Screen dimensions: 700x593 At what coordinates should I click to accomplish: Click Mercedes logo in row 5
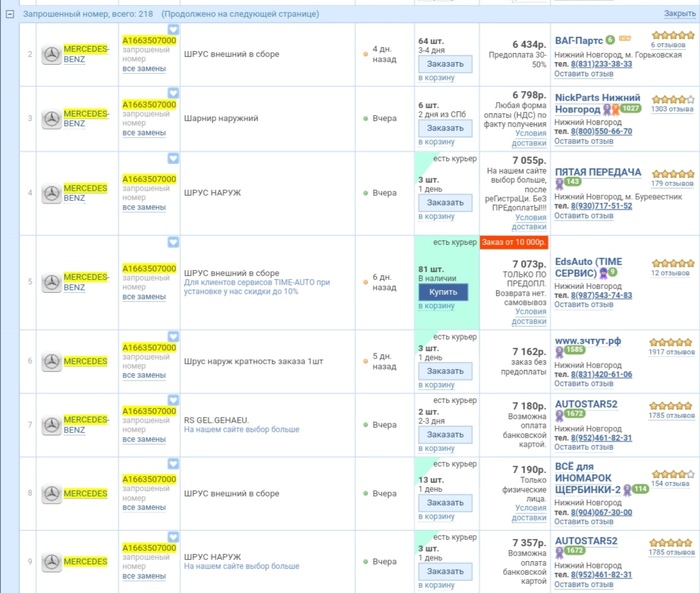[51, 283]
